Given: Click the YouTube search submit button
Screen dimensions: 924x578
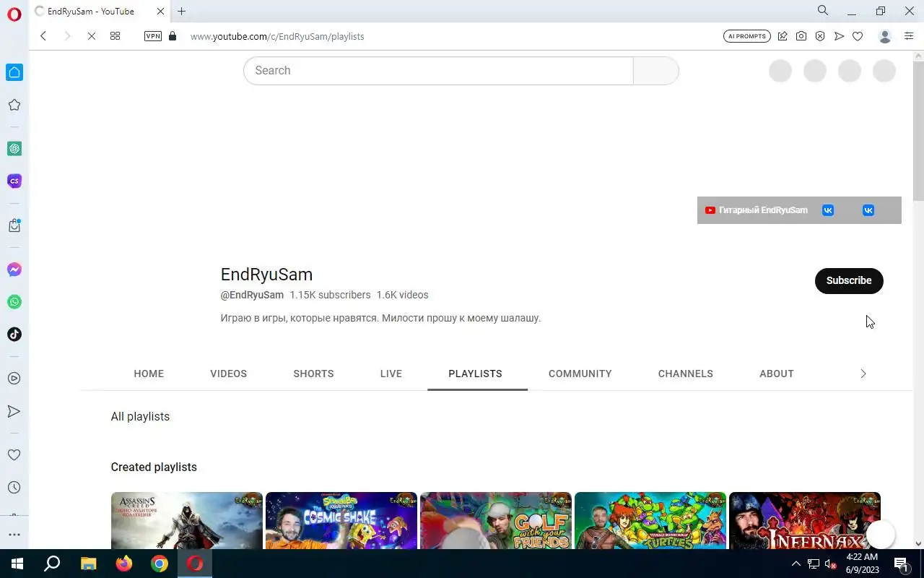Looking at the screenshot, I should point(656,71).
